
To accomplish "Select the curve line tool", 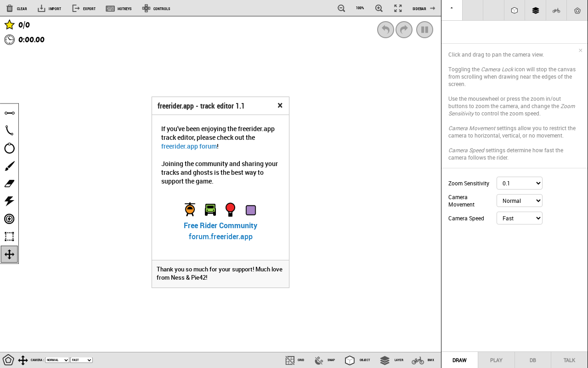I will tap(9, 131).
